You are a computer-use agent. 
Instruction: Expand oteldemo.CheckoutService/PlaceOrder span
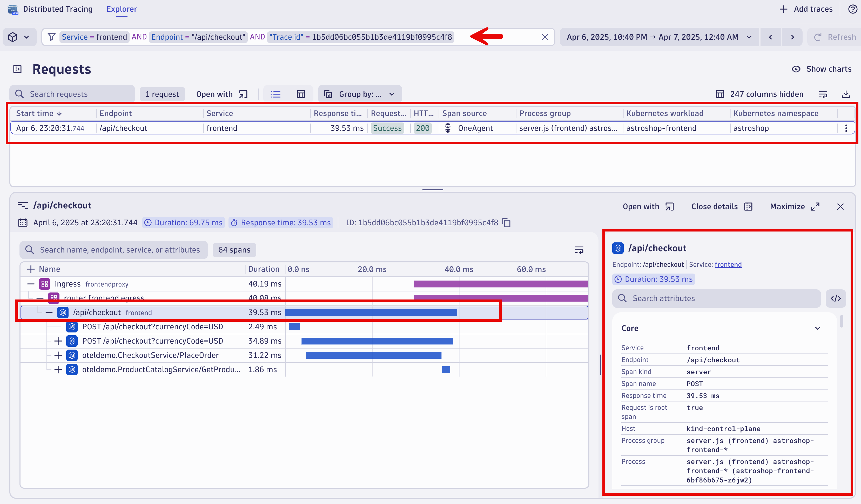58,355
